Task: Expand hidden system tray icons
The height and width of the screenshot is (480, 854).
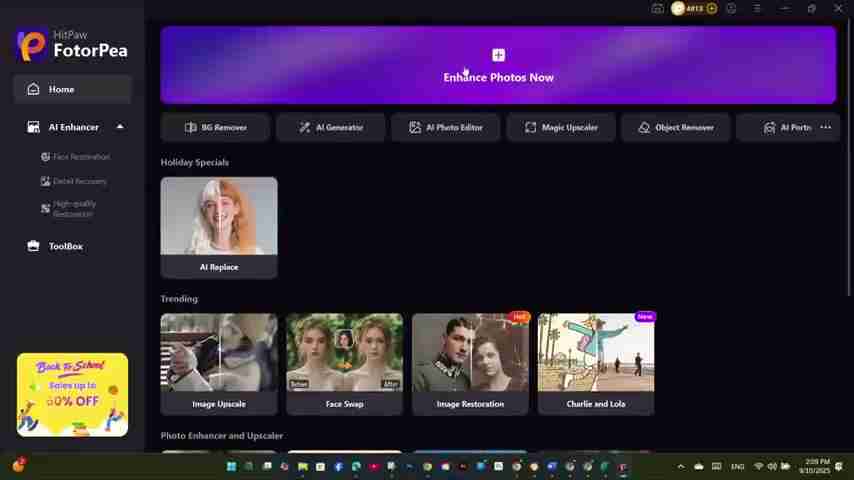Action: tap(681, 466)
